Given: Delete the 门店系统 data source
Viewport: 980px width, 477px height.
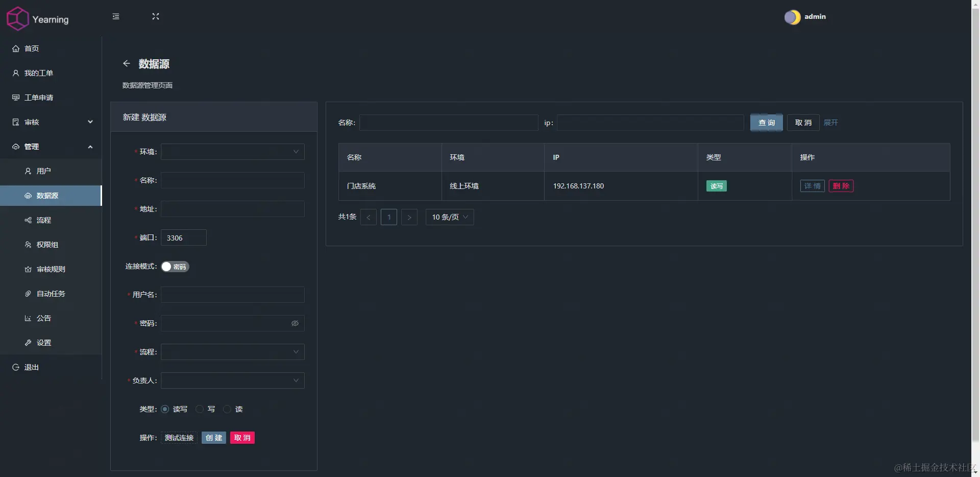Looking at the screenshot, I should [x=841, y=186].
